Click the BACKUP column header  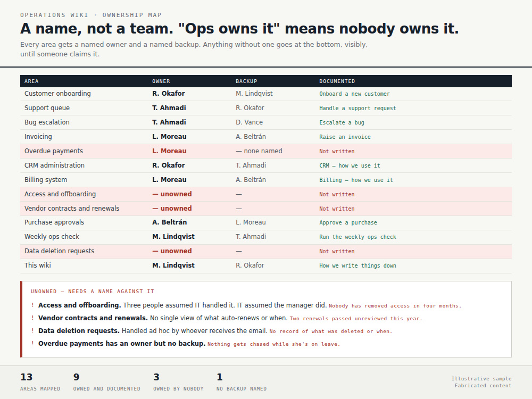pyautogui.click(x=247, y=81)
